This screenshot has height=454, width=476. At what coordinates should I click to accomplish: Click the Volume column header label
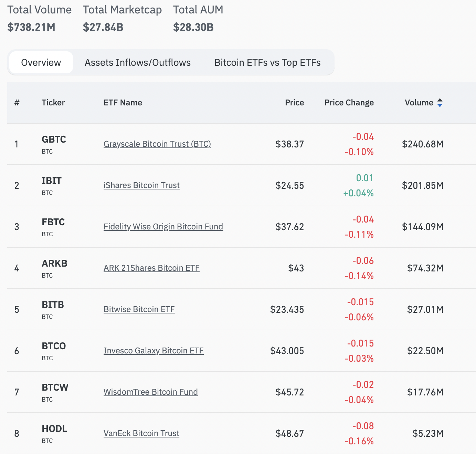pos(419,103)
